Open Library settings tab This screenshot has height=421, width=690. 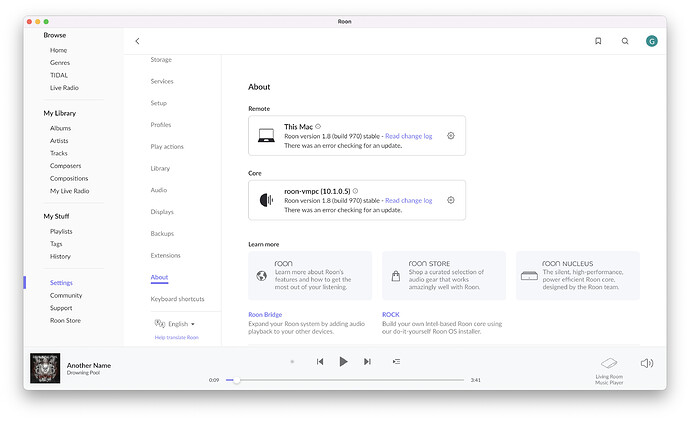click(x=160, y=168)
